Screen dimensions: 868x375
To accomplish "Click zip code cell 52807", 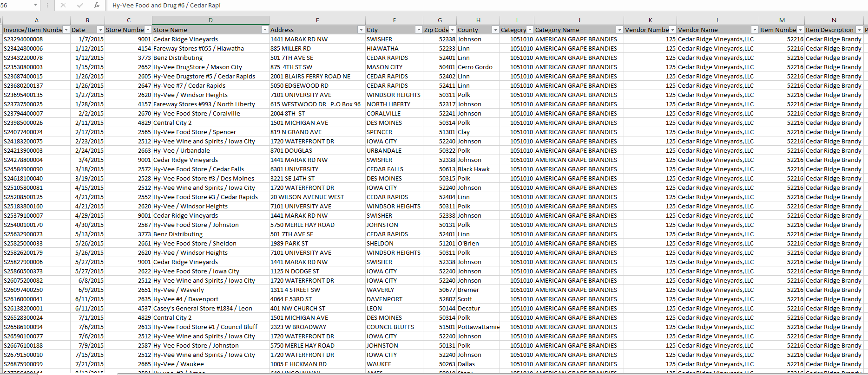I will coord(440,299).
